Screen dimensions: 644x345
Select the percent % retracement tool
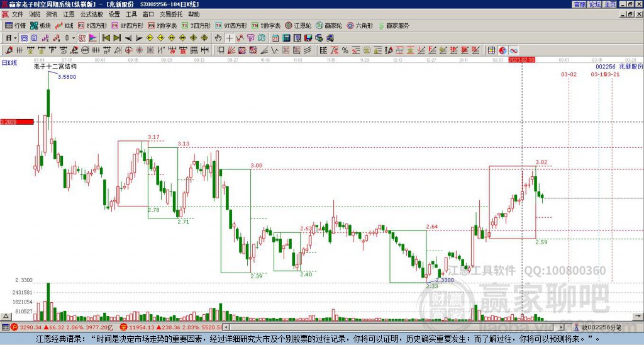pos(345,50)
